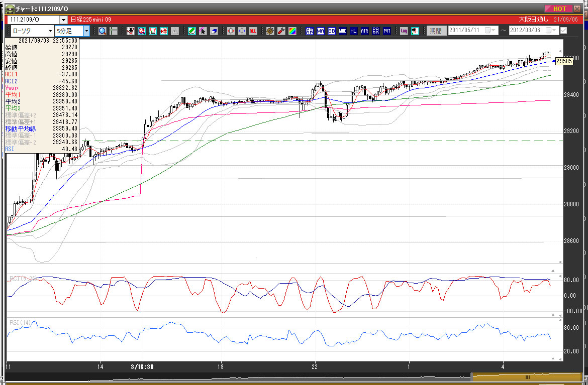Click the magnifier with number 2 icon
588x385 pixels.
(x=142, y=31)
